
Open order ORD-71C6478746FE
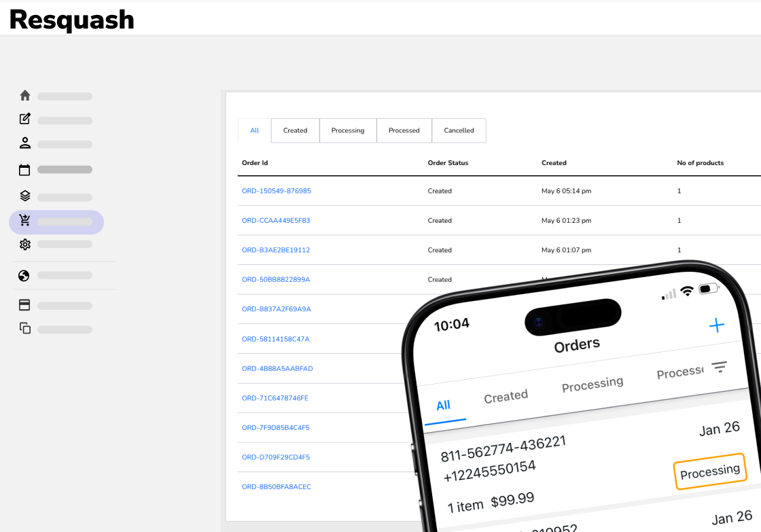point(275,398)
